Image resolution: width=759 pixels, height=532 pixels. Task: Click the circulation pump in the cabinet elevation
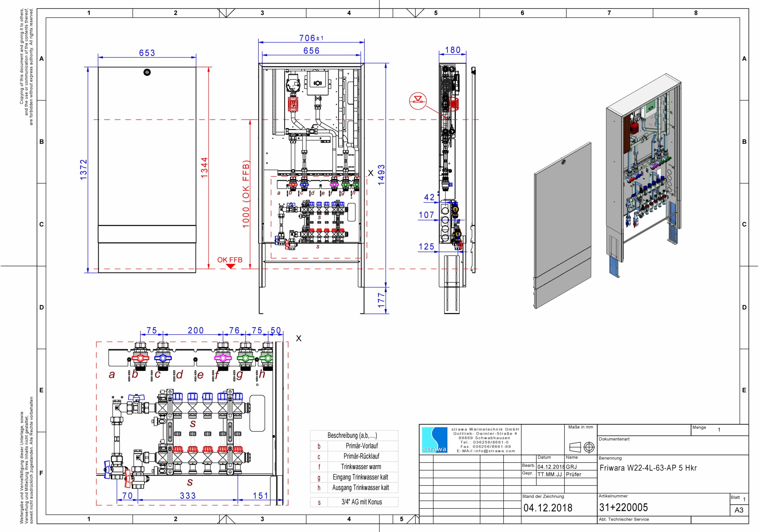[x=293, y=83]
